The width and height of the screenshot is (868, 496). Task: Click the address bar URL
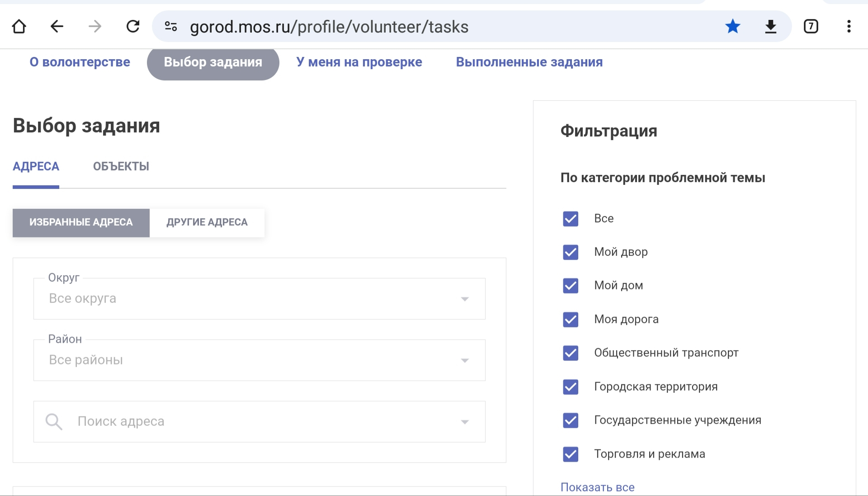329,27
